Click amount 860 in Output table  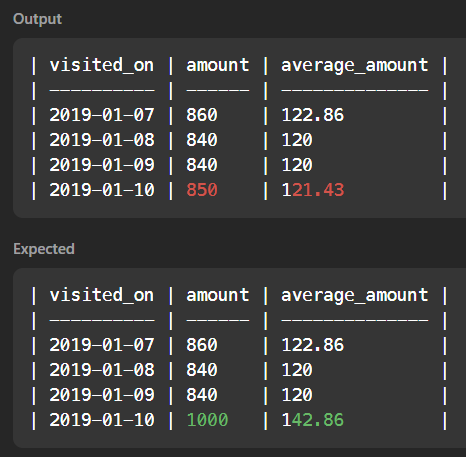(x=202, y=115)
